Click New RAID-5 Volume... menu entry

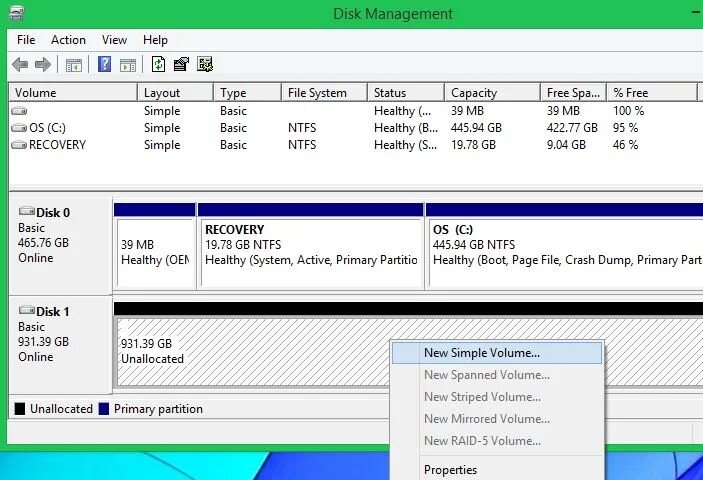497,441
